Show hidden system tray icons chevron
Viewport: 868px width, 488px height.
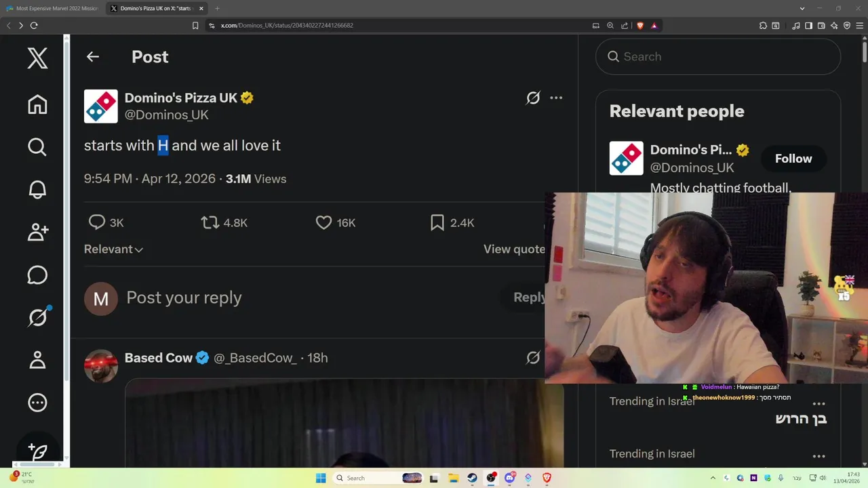tap(713, 478)
